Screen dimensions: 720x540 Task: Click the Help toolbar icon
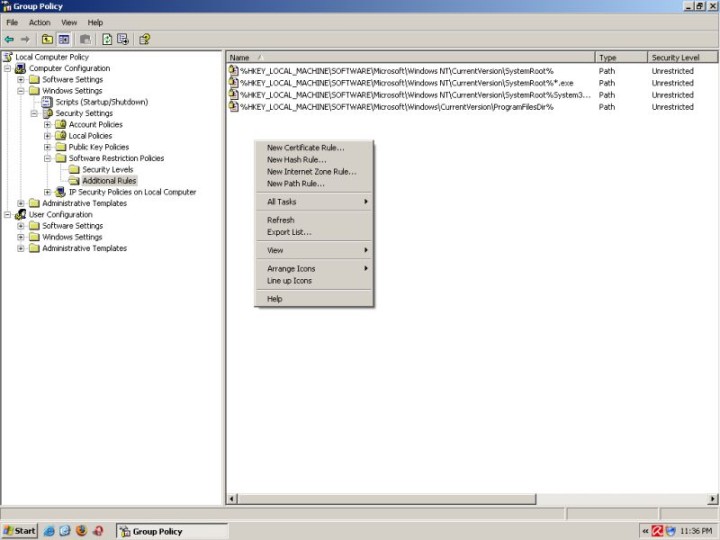click(145, 39)
